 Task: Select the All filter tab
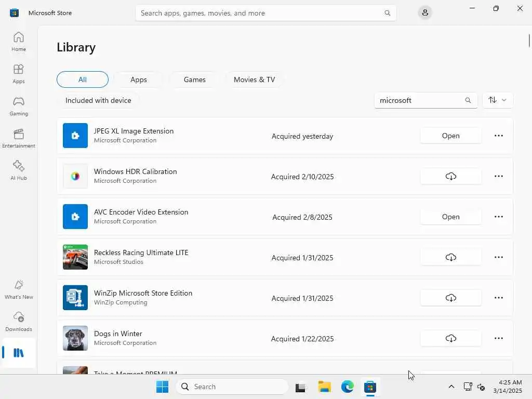coord(83,79)
